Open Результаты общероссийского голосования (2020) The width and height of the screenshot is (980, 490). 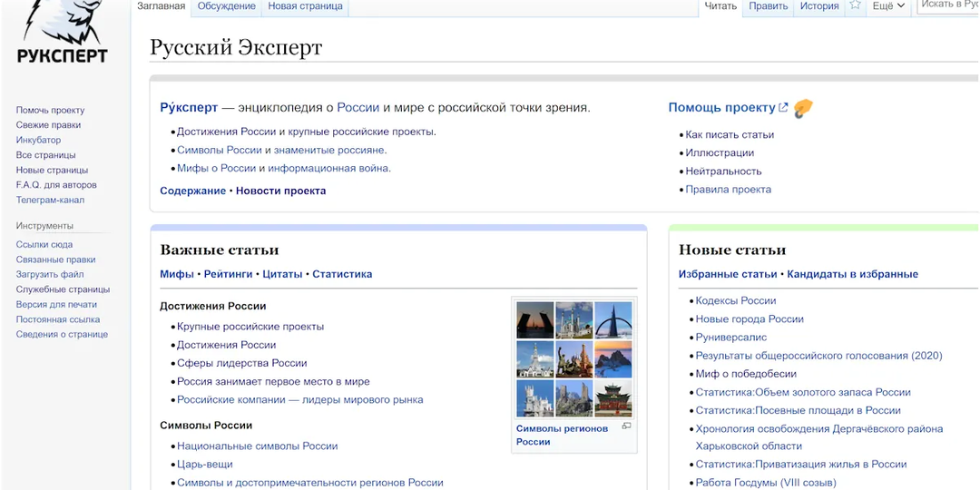tap(818, 356)
